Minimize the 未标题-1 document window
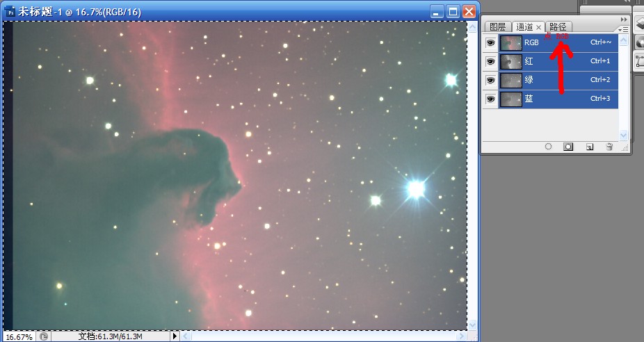The width and height of the screenshot is (644, 342). coord(437,12)
